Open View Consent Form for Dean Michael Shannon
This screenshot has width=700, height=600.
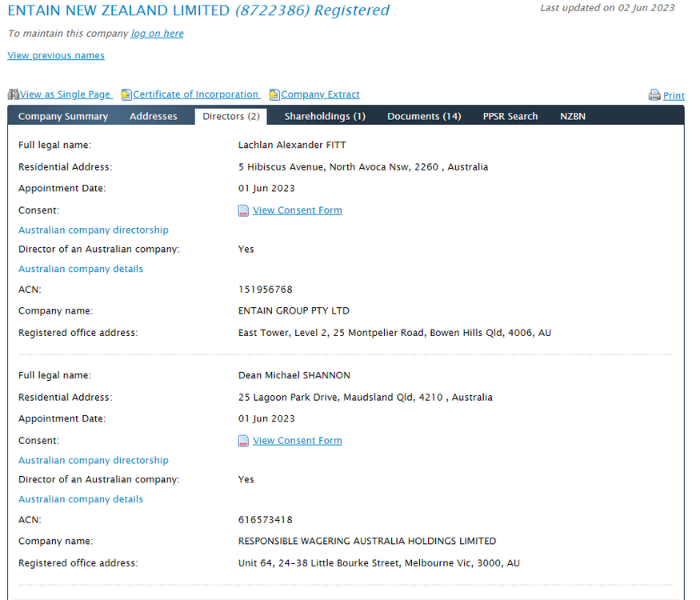point(298,441)
